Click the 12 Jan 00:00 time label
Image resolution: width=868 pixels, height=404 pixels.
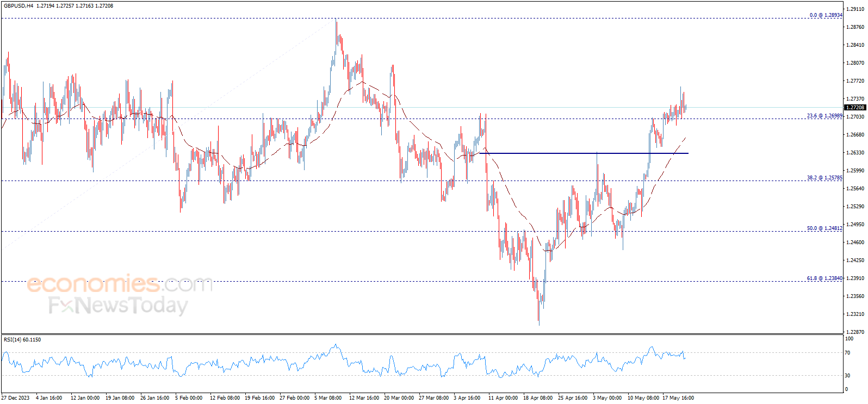click(x=85, y=398)
